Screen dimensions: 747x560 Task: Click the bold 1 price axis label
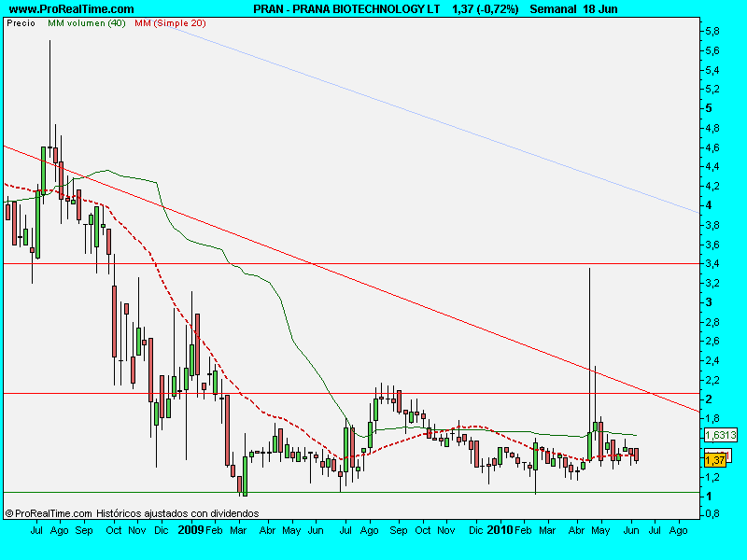[x=709, y=497]
